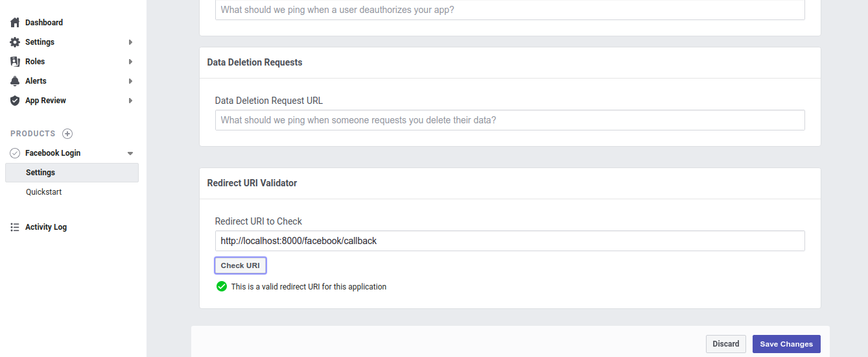Expand the App Review submenu arrow
The width and height of the screenshot is (868, 357).
pyautogui.click(x=130, y=101)
